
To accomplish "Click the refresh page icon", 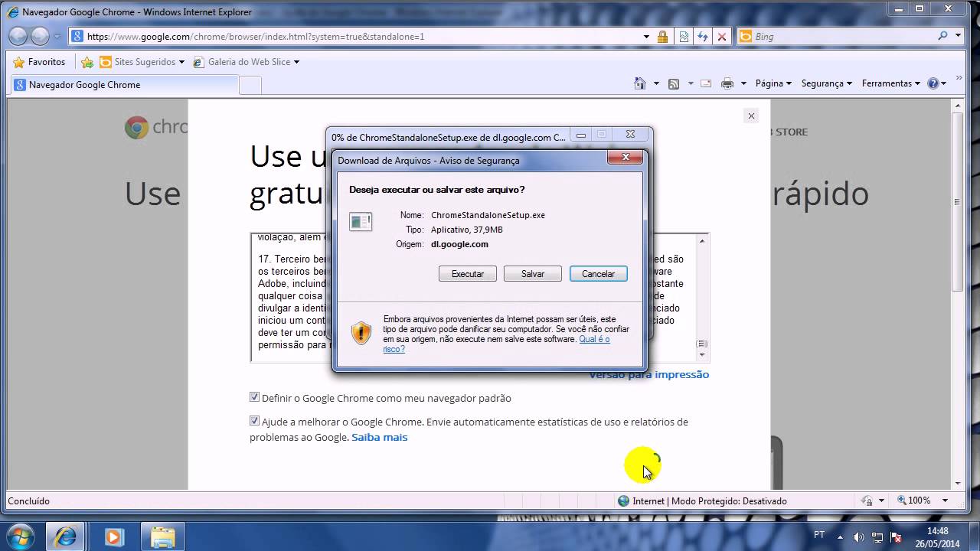I will (x=703, y=36).
